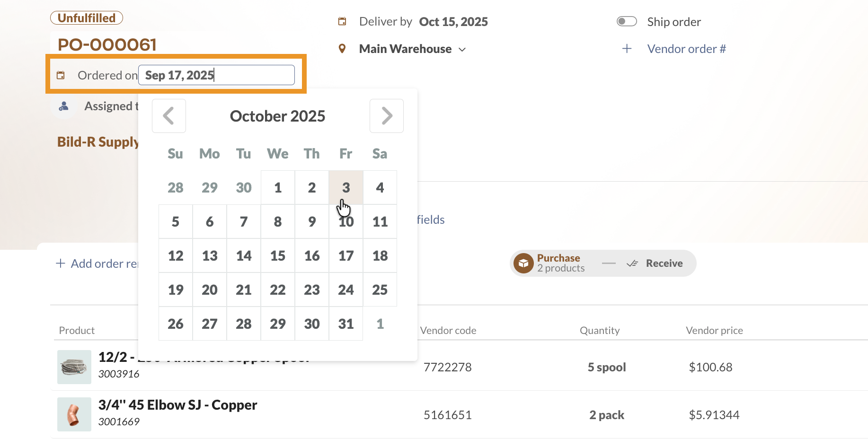Click the plus icon beside Add order reference
868x439 pixels.
pos(61,263)
